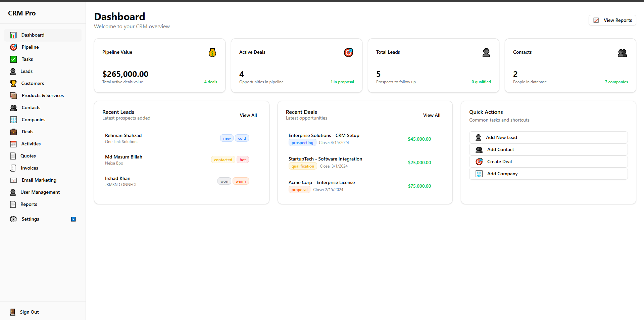Viewport: 644px width, 320px height.
Task: Go to Invoices in the sidebar
Action: pos(29,168)
